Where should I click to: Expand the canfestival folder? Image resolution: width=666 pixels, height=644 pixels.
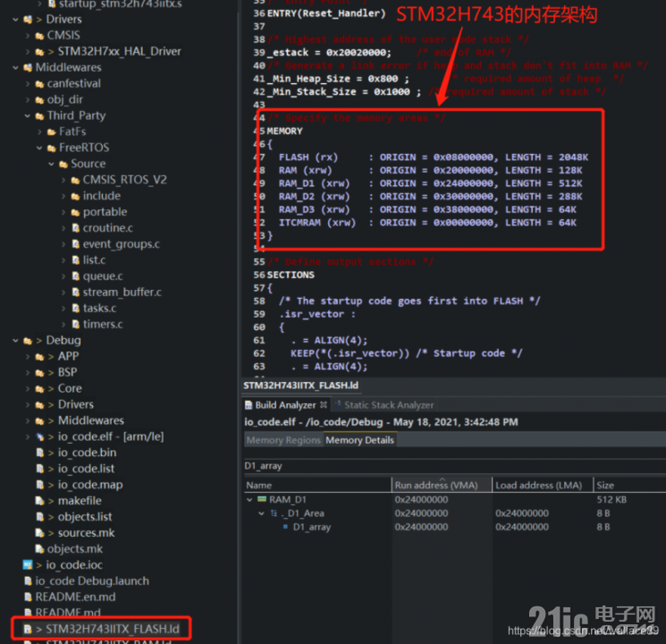tap(28, 84)
